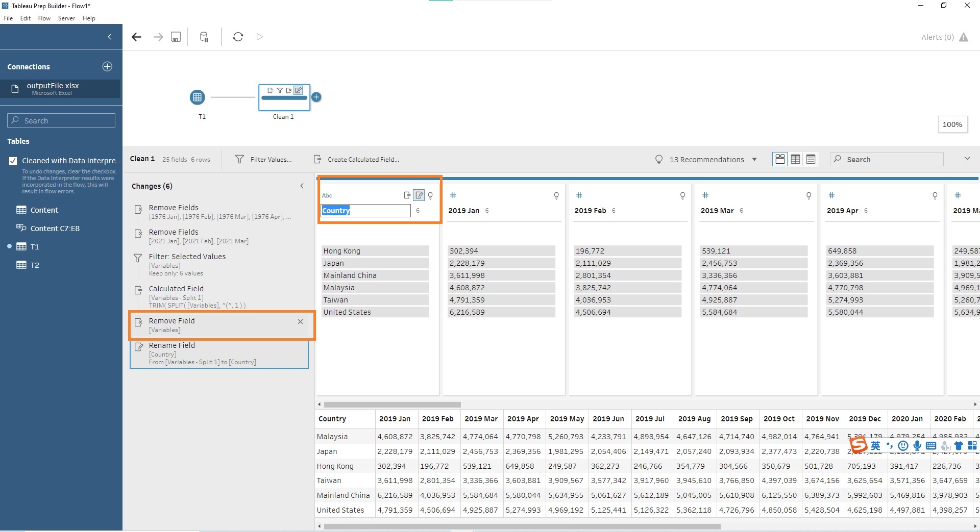Image resolution: width=980 pixels, height=532 pixels.
Task: Click 2019 Apr recommendation bulb
Action: (x=935, y=195)
